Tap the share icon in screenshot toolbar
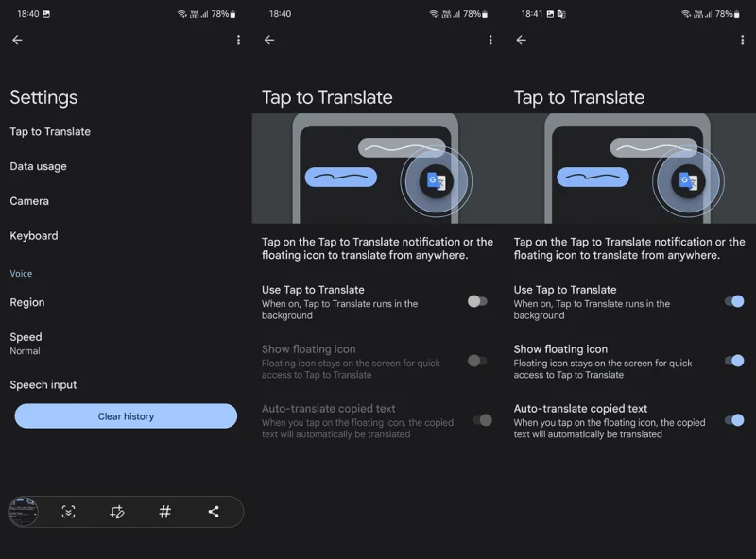This screenshot has height=559, width=756. [x=214, y=511]
